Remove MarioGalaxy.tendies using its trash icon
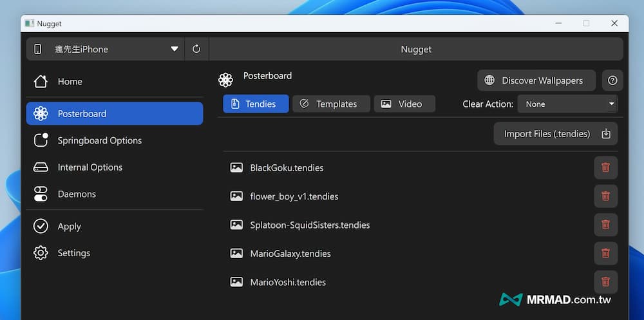This screenshot has width=644, height=320. 605,254
